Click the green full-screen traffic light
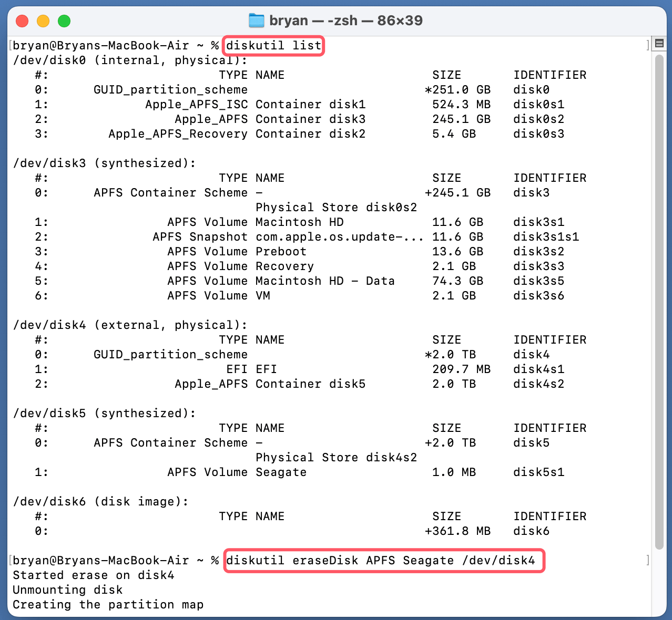This screenshot has width=672, height=620. click(64, 20)
